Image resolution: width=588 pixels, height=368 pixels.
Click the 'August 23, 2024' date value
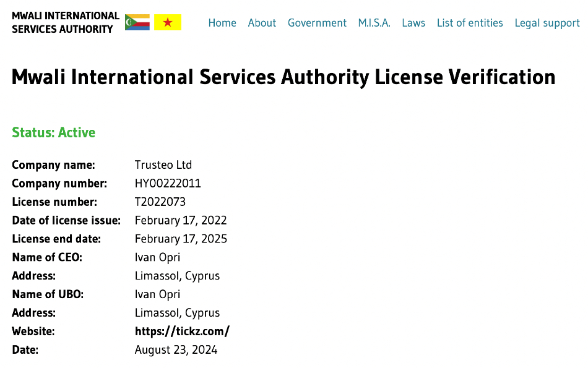[x=176, y=350]
